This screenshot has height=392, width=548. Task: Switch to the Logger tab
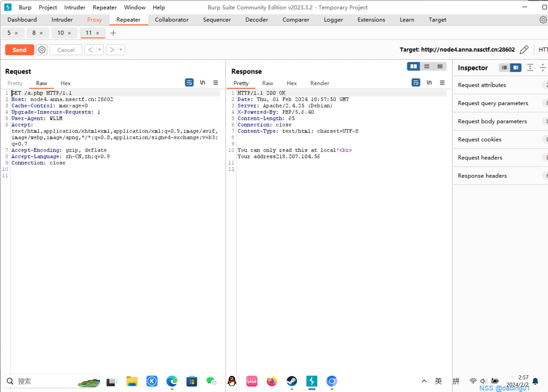tap(333, 20)
